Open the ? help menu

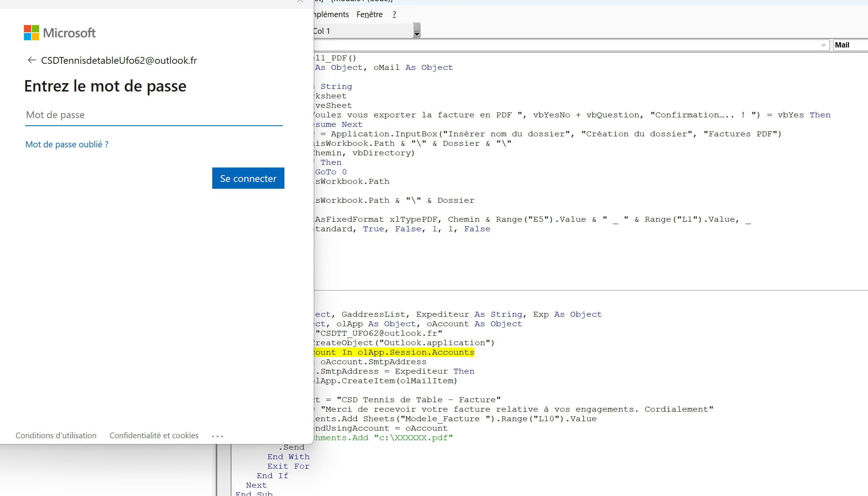coord(394,14)
